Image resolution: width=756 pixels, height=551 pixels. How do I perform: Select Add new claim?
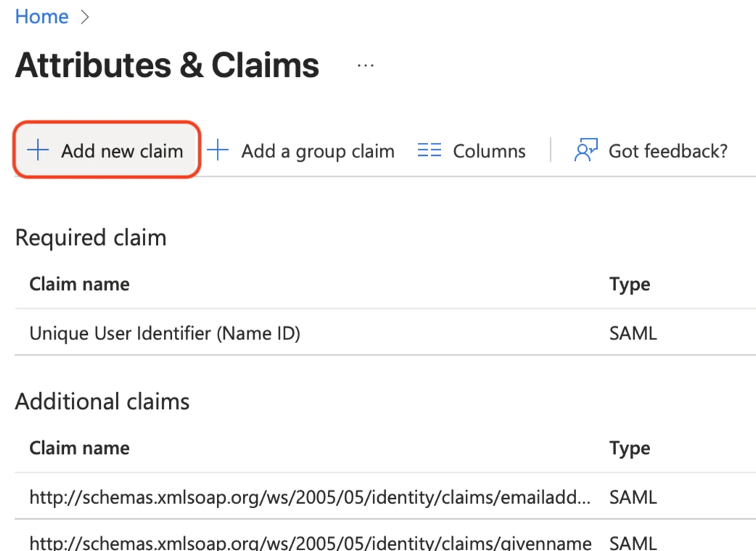point(106,150)
